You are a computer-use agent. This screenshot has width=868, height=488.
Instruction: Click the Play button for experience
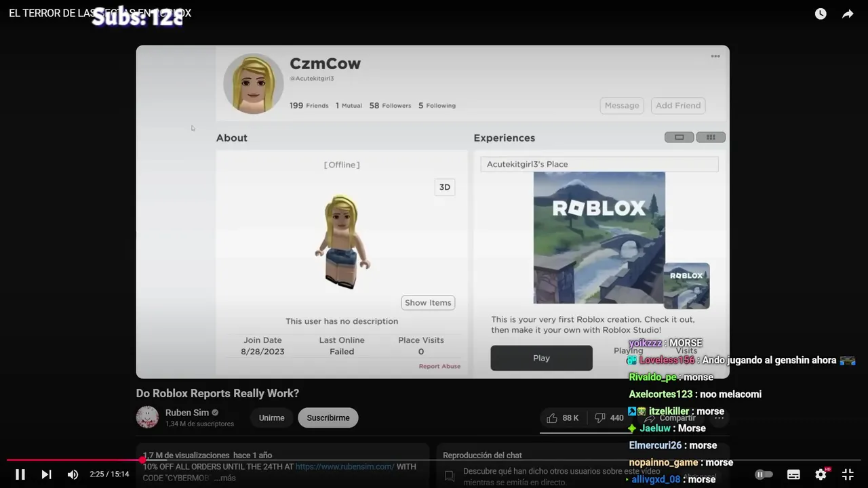tap(541, 358)
